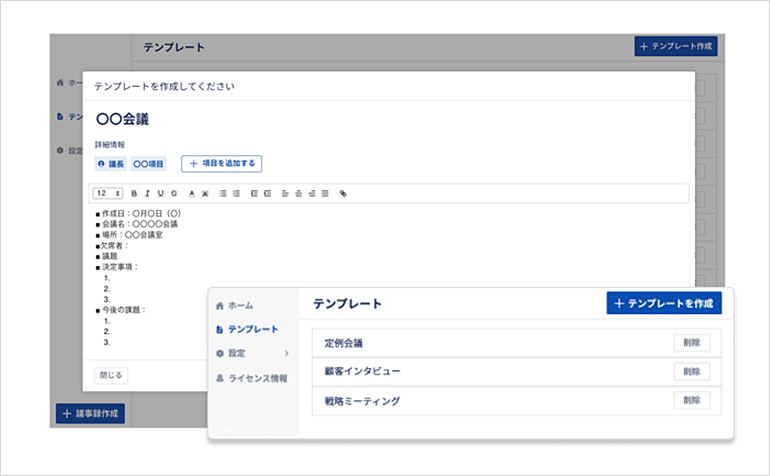
Task: Click the 会議名：○○○○会議 line in the editor
Action: point(137,224)
